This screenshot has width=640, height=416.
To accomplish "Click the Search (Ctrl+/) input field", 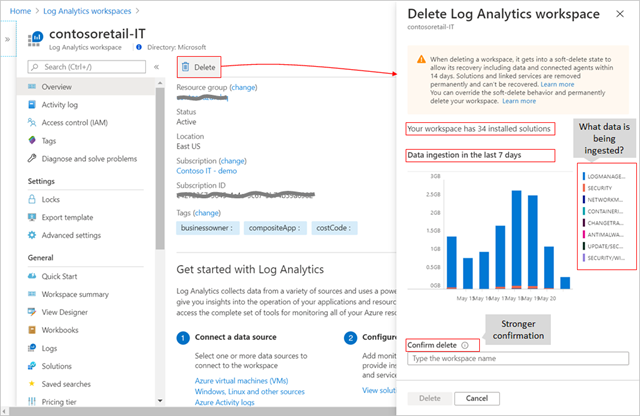I will (87, 67).
